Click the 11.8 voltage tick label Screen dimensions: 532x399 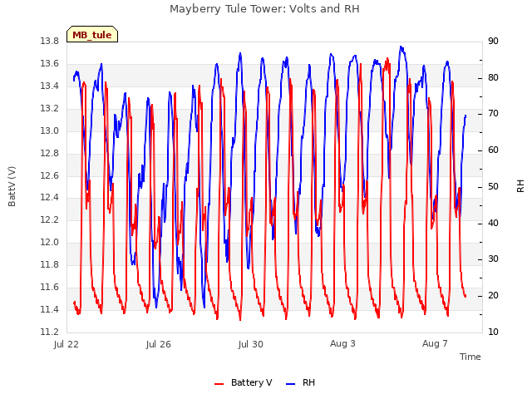(x=50, y=264)
